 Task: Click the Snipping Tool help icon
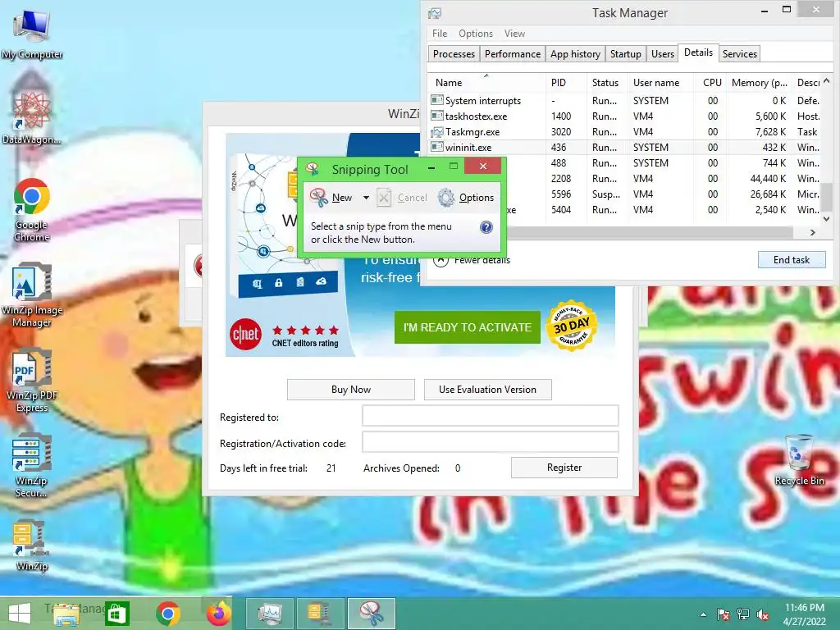click(x=486, y=227)
